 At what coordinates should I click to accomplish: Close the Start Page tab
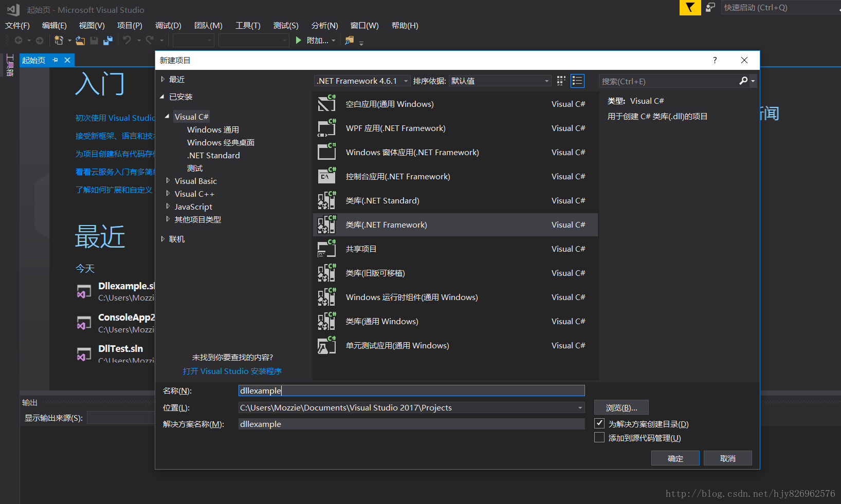[67, 60]
